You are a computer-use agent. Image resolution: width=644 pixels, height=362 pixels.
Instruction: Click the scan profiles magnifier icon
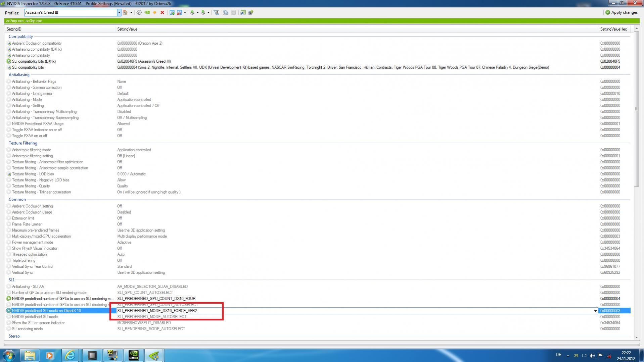[226, 12]
